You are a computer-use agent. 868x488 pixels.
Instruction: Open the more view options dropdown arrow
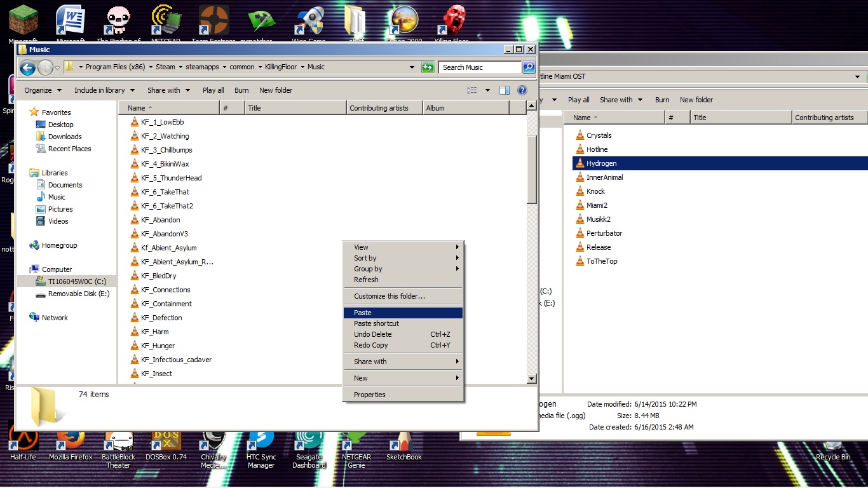(488, 90)
